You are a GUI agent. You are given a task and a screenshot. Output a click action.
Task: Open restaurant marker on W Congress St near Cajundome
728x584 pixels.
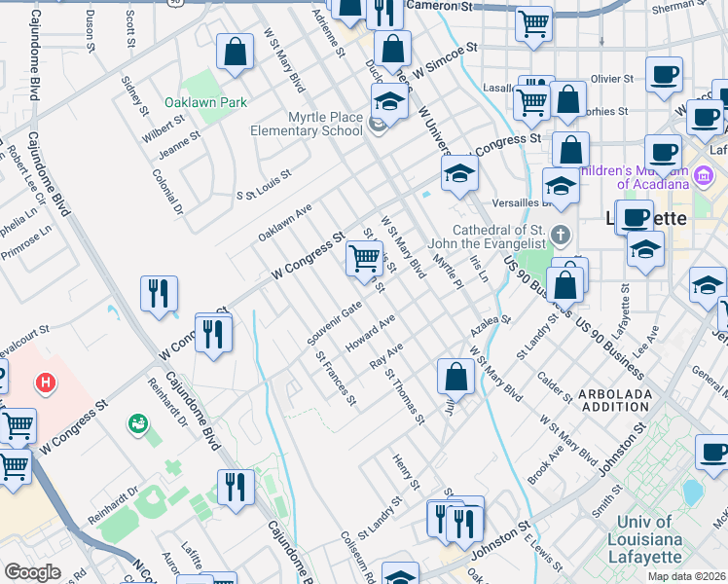tap(213, 337)
